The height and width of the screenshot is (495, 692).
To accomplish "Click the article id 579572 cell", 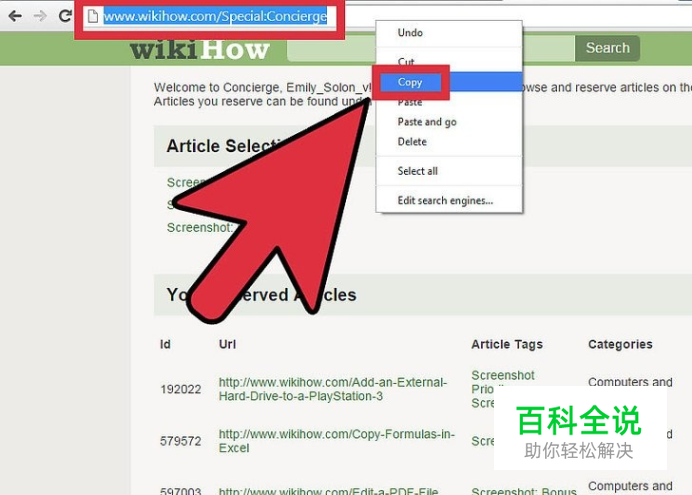I will click(x=181, y=441).
